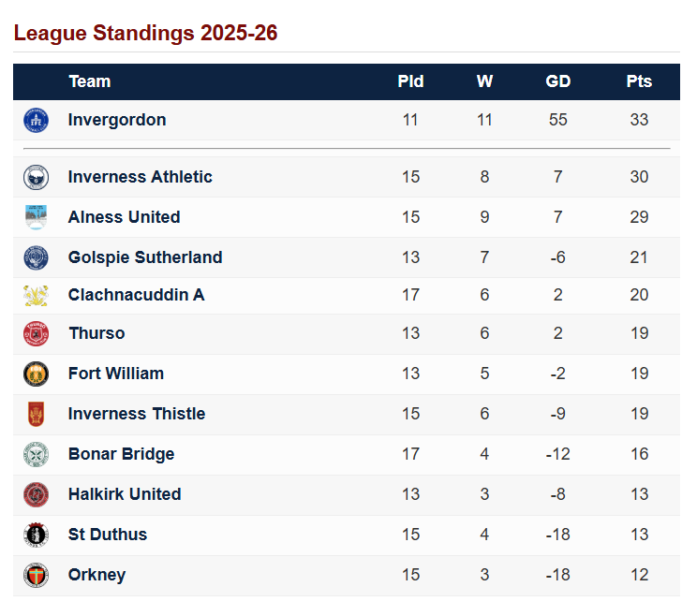This screenshot has height=616, width=697.
Task: Click the Inverness Thistle badge icon
Action: click(36, 414)
